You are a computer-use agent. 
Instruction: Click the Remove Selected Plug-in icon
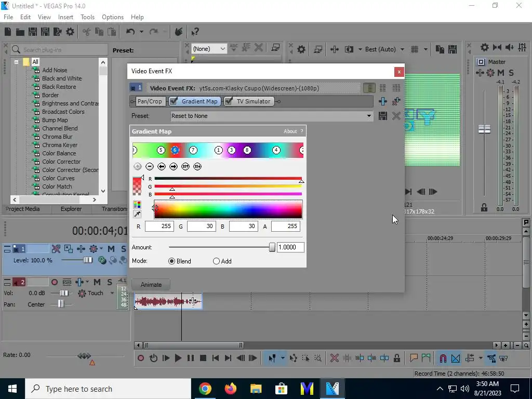[x=396, y=101]
